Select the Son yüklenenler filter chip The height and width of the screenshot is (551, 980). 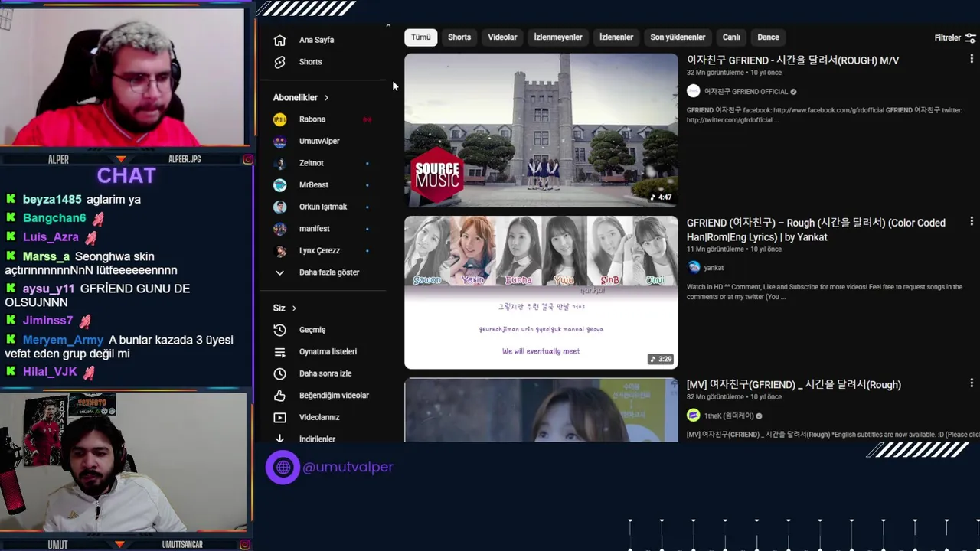[678, 37]
